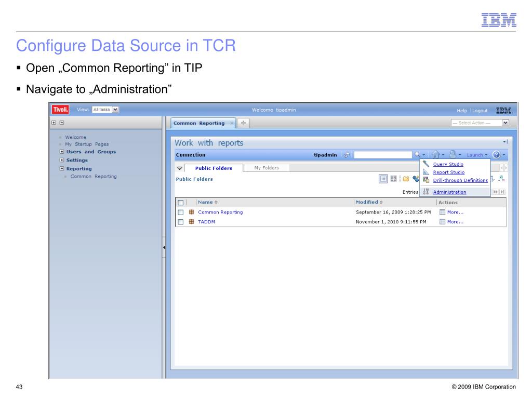Click the Report Studio triangle icon
The width and height of the screenshot is (532, 399).
point(426,172)
